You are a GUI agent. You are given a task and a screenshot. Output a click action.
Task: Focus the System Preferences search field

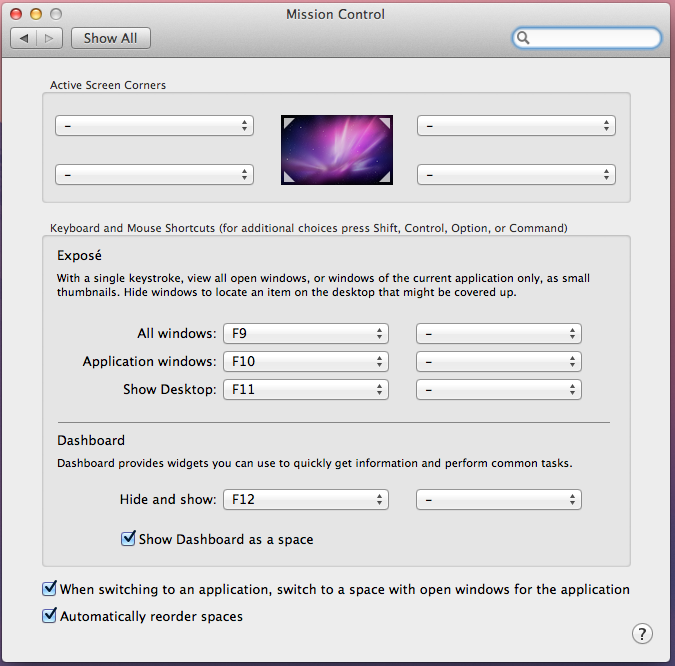pyautogui.click(x=586, y=38)
